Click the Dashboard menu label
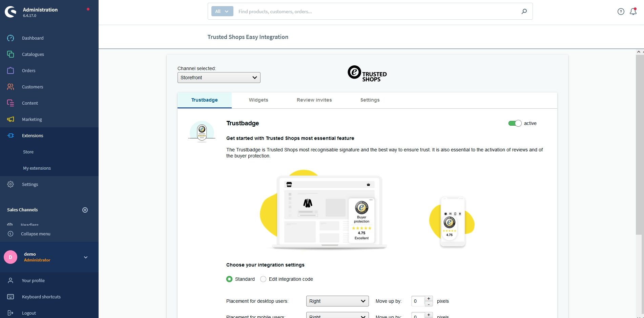 [x=33, y=38]
